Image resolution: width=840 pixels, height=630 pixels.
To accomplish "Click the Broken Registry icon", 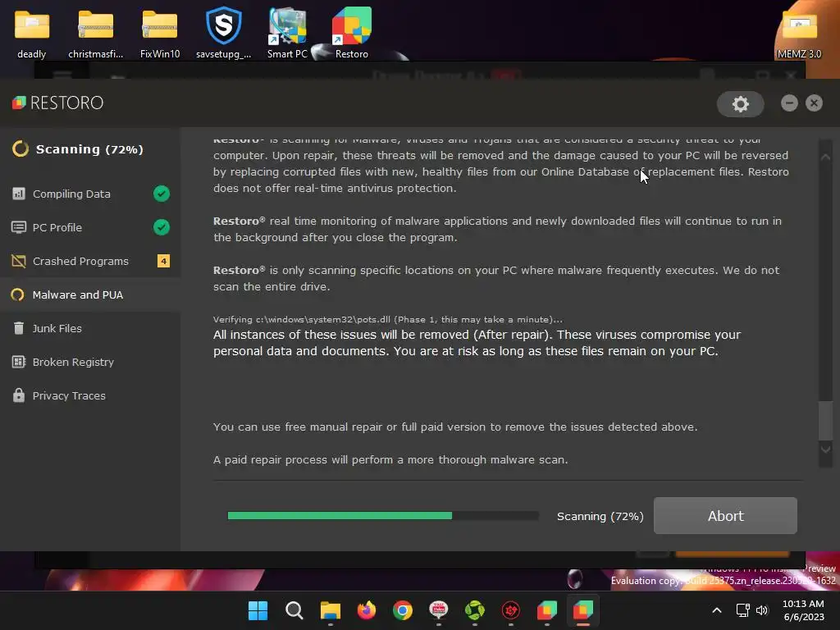I will point(18,362).
